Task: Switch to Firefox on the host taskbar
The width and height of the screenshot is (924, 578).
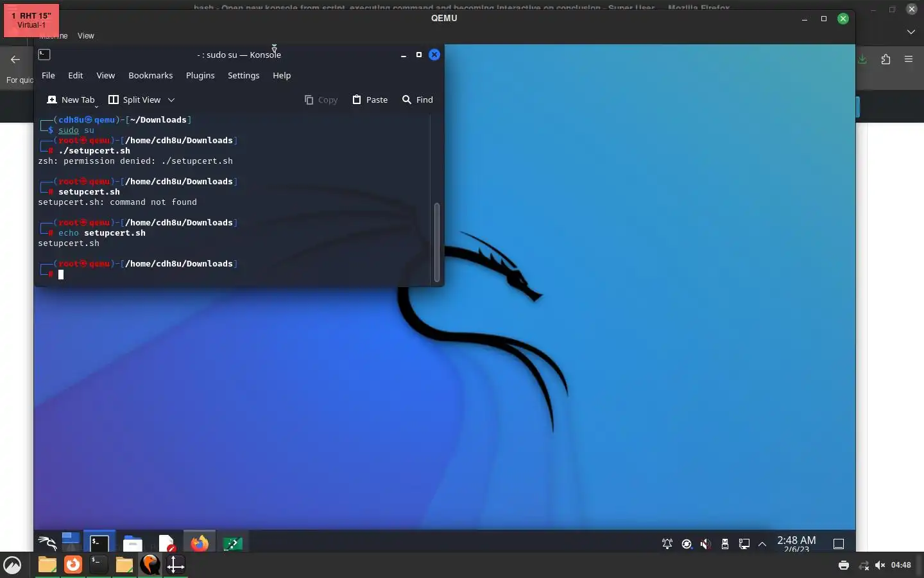Action: pyautogui.click(x=73, y=565)
